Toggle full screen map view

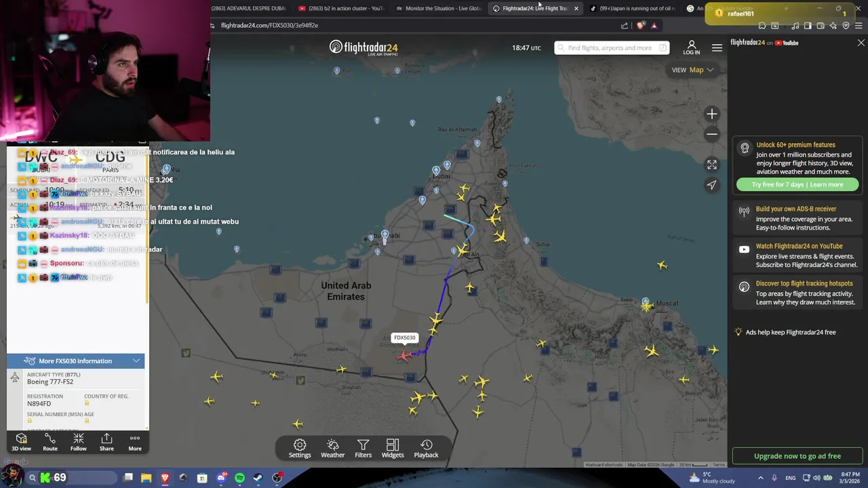point(711,165)
